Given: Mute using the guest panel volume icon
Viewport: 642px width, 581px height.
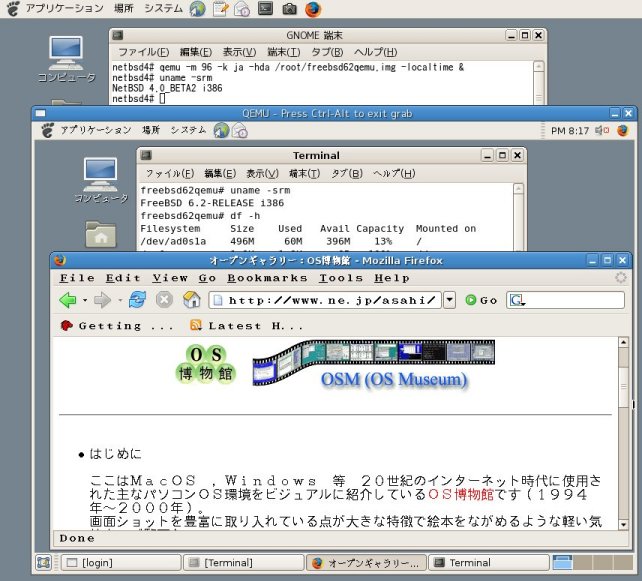Looking at the screenshot, I should [x=602, y=130].
